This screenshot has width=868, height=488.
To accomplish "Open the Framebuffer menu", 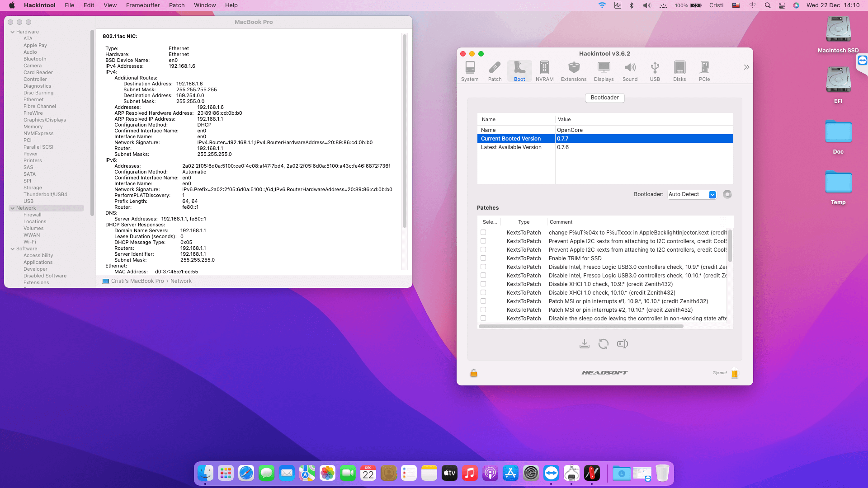I will click(x=143, y=5).
